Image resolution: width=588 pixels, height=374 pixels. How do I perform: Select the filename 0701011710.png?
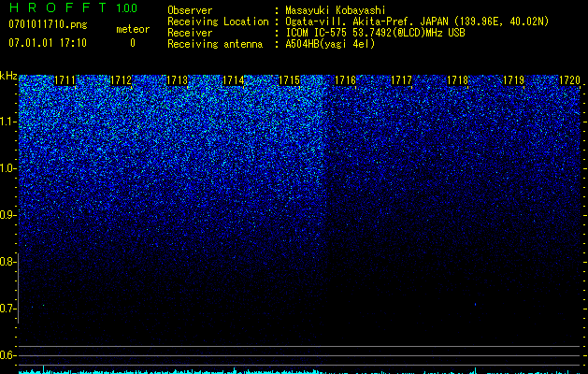[48, 25]
